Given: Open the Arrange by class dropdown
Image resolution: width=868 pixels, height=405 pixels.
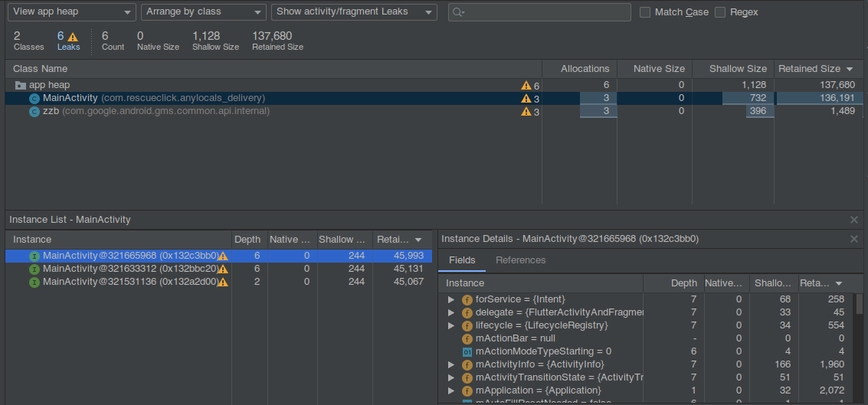Looking at the screenshot, I should click(x=204, y=11).
